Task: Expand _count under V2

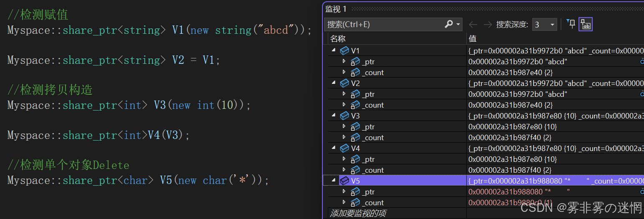Action: [344, 104]
